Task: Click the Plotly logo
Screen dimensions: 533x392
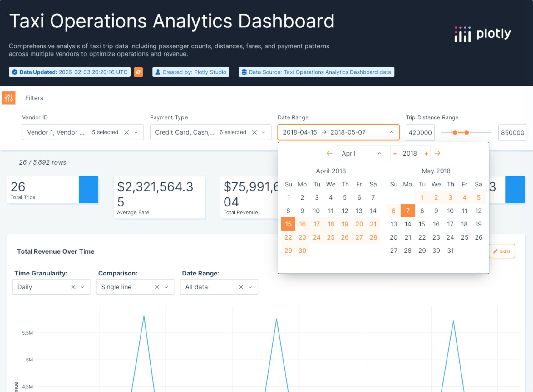Action: click(483, 34)
